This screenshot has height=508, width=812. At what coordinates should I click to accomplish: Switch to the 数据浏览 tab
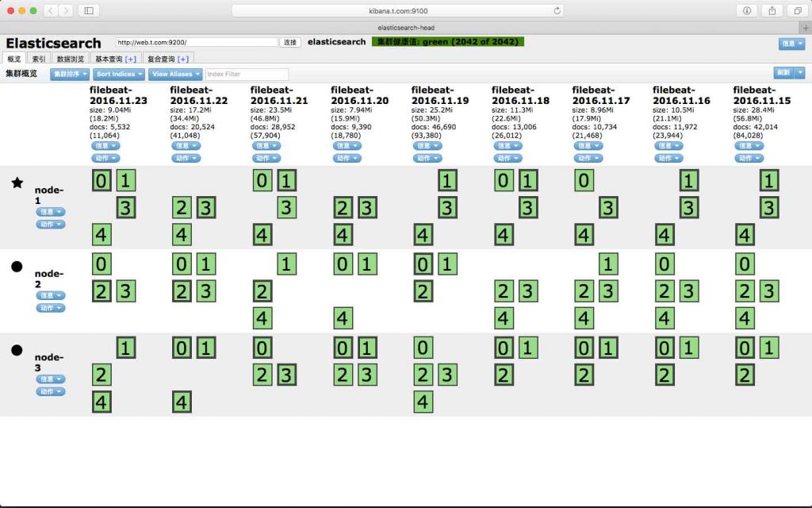coord(70,59)
